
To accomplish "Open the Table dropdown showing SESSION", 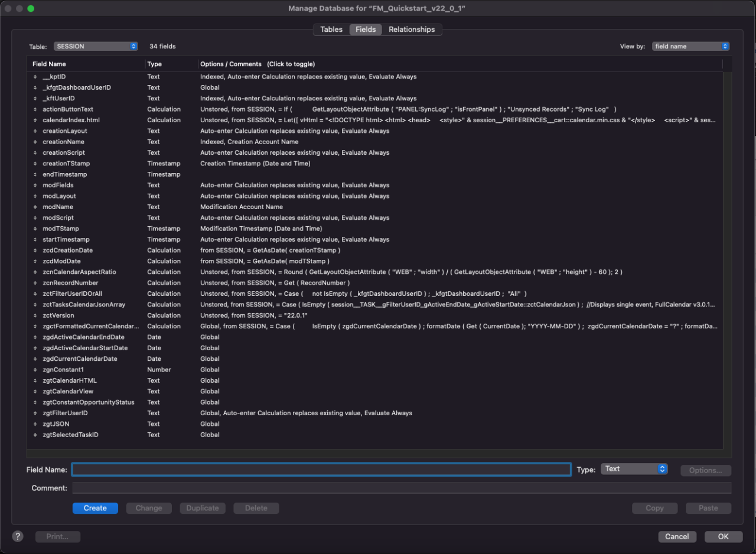I will 96,46.
